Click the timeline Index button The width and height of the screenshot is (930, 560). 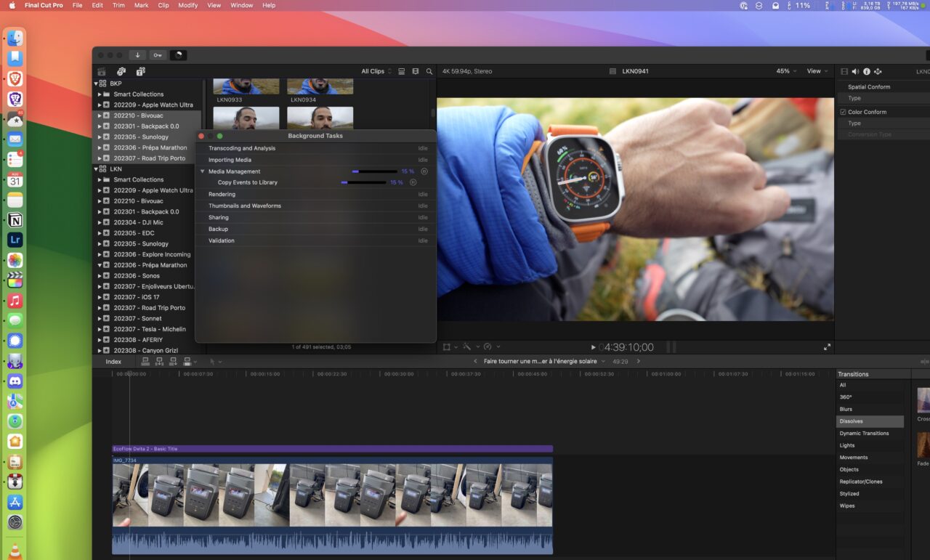113,361
